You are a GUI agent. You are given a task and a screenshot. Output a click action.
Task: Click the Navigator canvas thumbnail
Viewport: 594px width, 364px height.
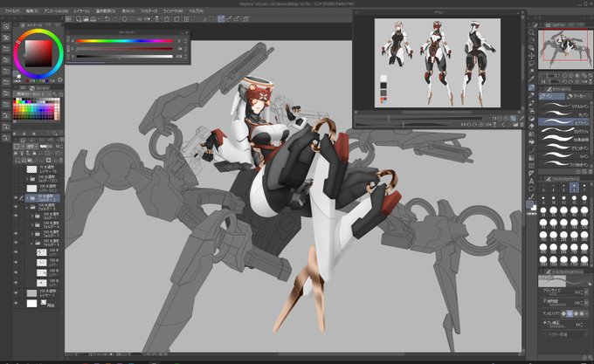pos(565,49)
